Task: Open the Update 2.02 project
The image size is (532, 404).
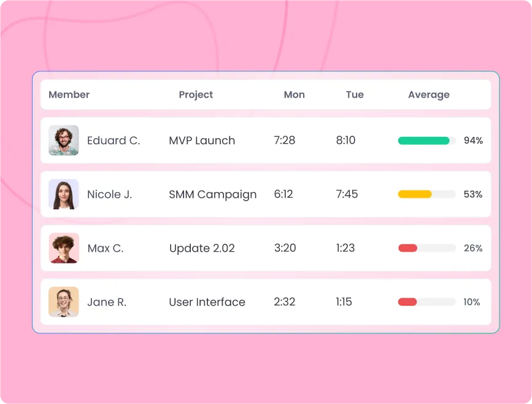Action: coord(202,248)
